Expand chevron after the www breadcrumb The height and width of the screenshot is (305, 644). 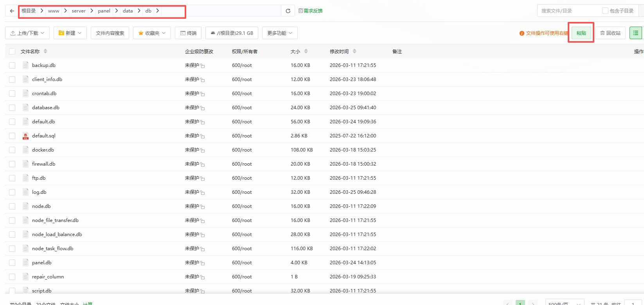[x=65, y=11]
